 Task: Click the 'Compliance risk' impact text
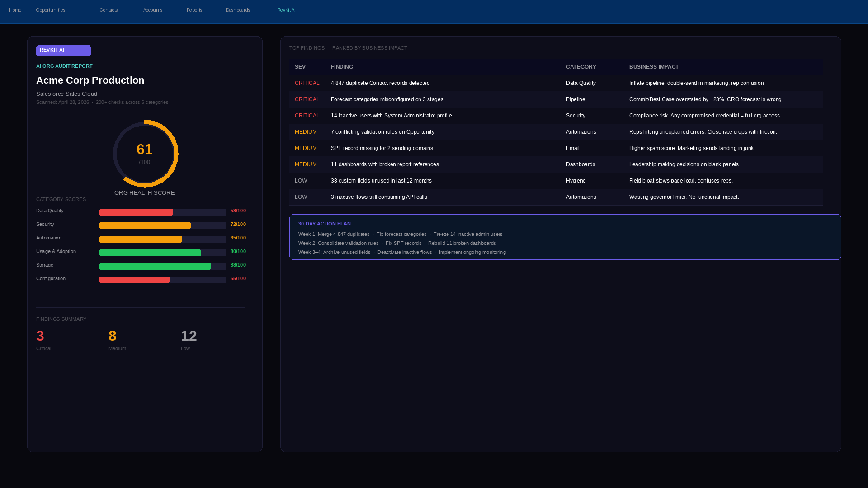point(705,116)
